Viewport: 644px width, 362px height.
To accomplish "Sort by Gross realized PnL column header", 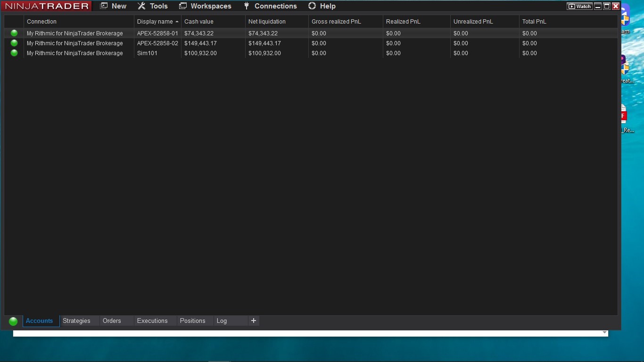I will (x=346, y=22).
